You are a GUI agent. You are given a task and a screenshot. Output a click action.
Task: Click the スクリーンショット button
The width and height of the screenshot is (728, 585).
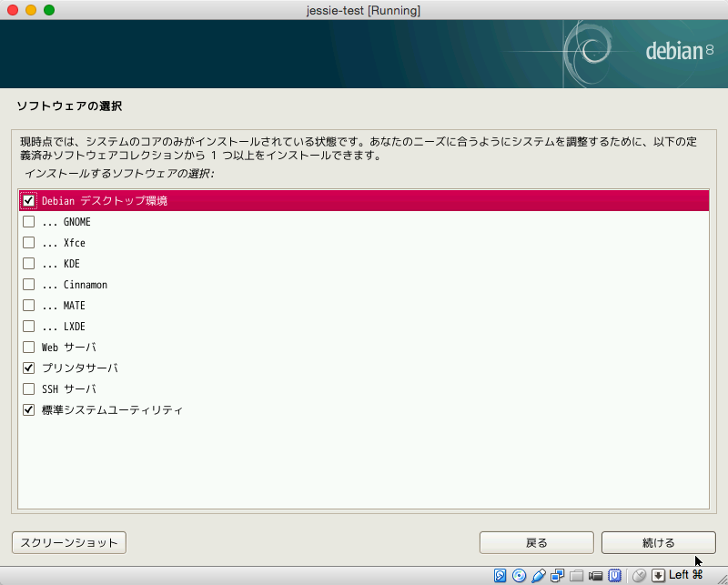69,543
